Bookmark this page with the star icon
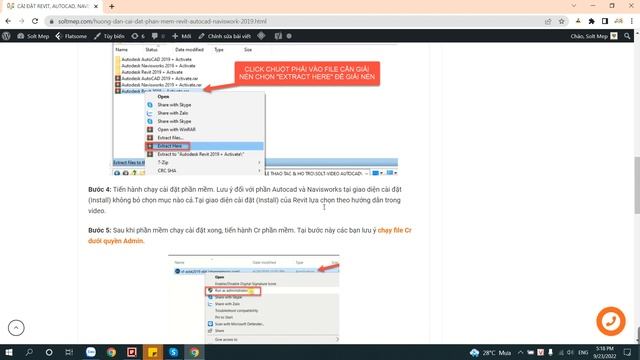Screen dimensions: 640x360 pyautogui.click(x=562, y=21)
